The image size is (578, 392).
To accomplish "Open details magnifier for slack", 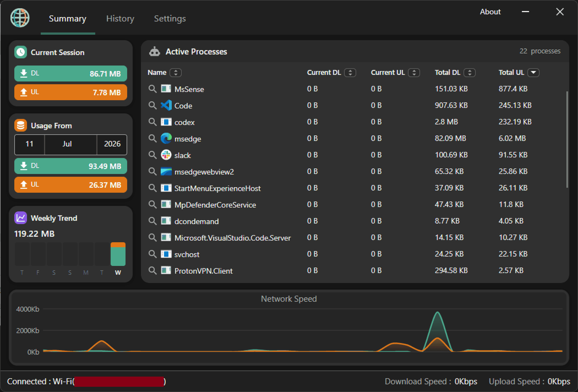I will pyautogui.click(x=152, y=155).
